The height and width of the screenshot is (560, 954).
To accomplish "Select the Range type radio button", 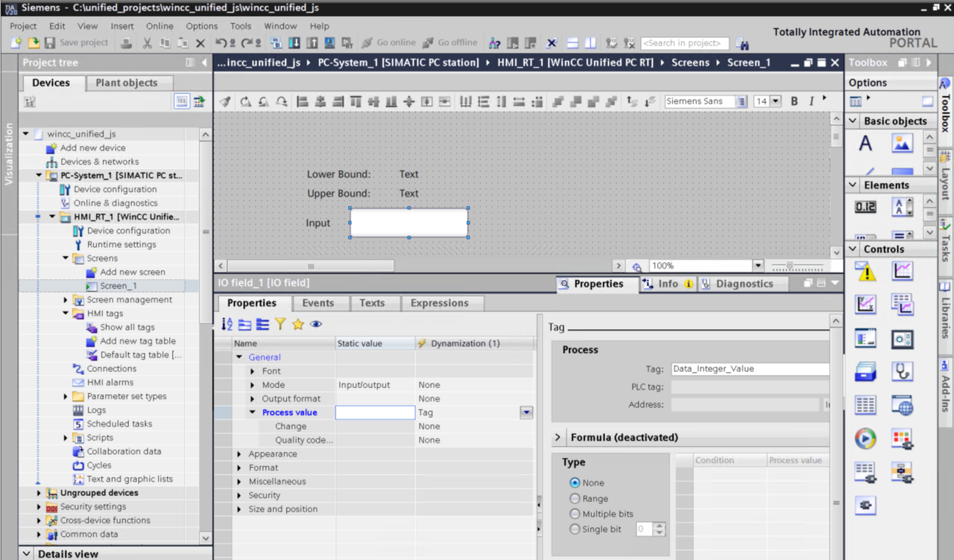I will [x=575, y=499].
